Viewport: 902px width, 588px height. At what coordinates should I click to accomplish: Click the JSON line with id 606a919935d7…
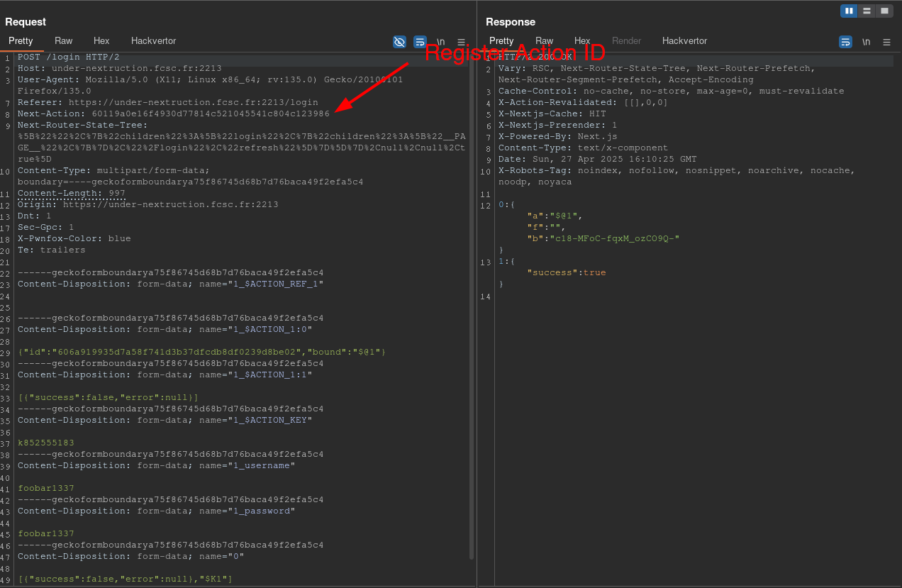[x=202, y=352]
